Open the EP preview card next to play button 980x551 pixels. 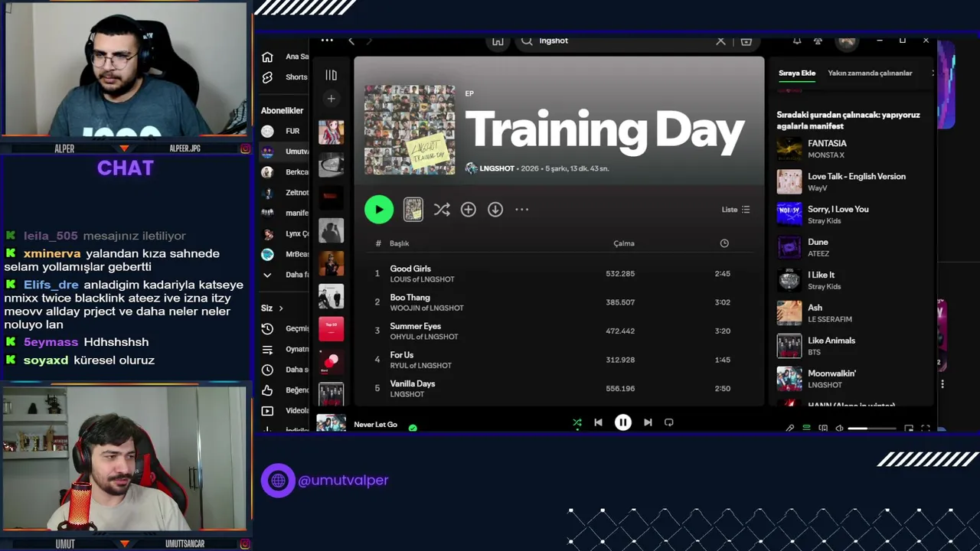pyautogui.click(x=413, y=209)
